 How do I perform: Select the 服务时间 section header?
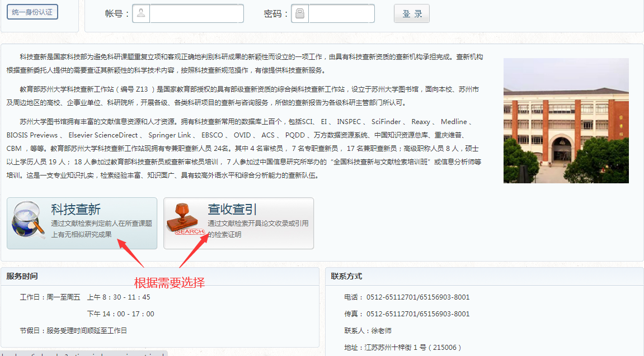(22, 277)
